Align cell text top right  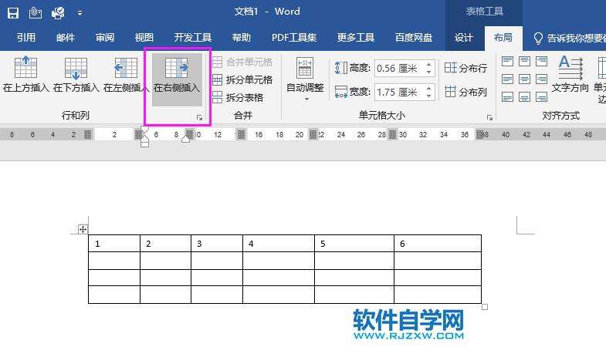click(541, 61)
